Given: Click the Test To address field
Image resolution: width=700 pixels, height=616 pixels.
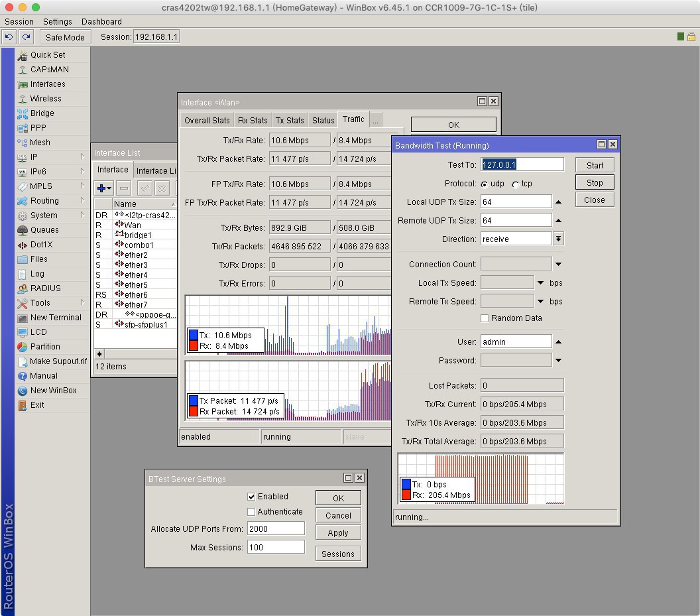Looking at the screenshot, I should point(522,165).
